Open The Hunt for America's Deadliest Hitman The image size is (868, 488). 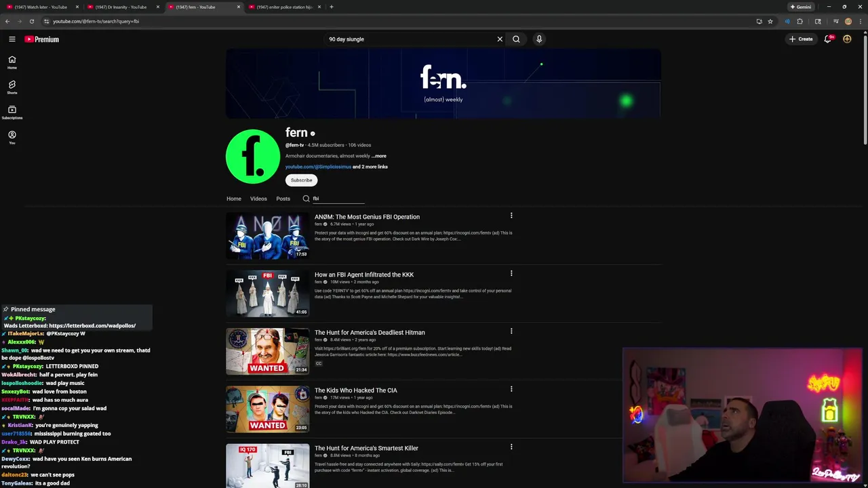point(370,333)
